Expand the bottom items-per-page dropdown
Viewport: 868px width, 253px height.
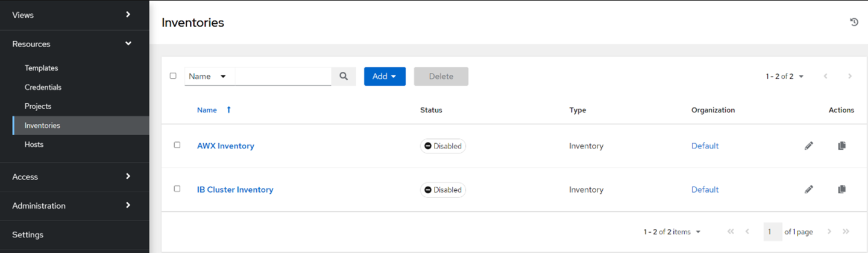coord(672,232)
